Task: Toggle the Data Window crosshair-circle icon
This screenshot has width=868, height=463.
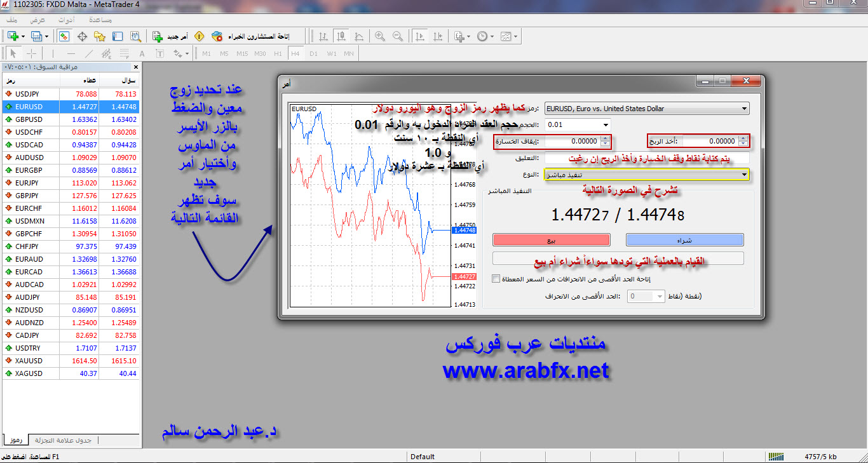Action: coord(82,36)
